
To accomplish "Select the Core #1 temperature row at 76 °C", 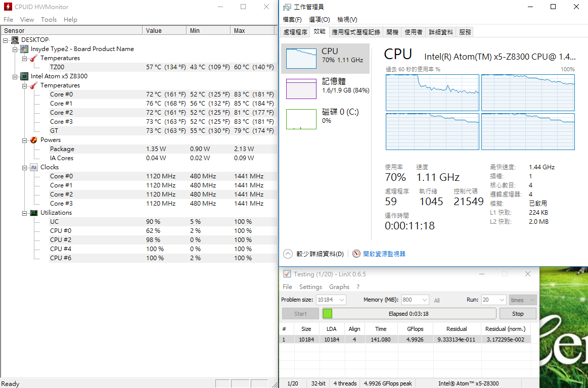I will 163,104.
